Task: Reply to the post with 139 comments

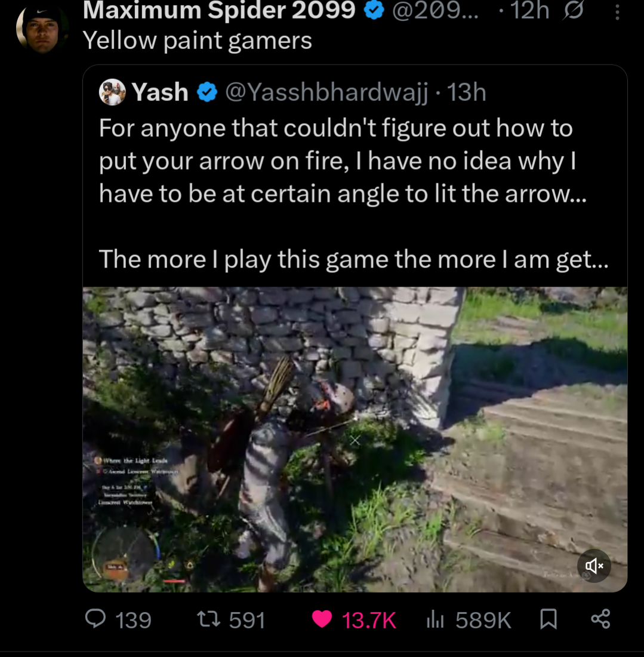Action: point(95,619)
